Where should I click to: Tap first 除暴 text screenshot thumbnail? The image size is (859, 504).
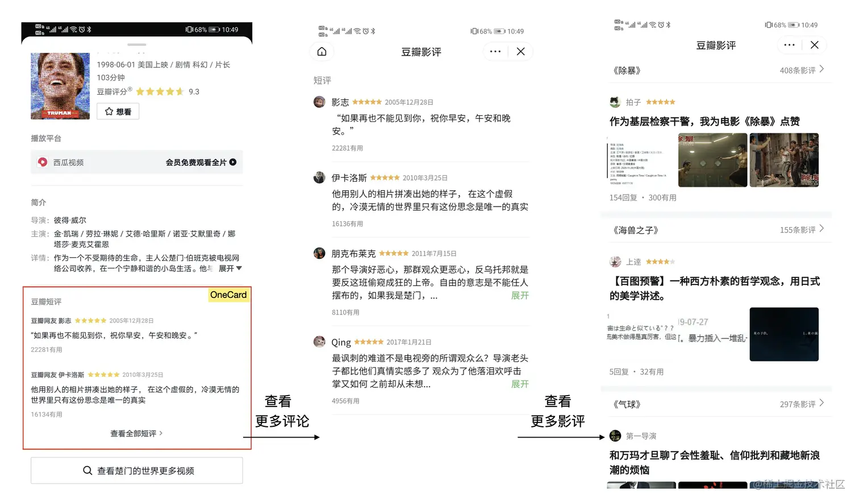[641, 160]
